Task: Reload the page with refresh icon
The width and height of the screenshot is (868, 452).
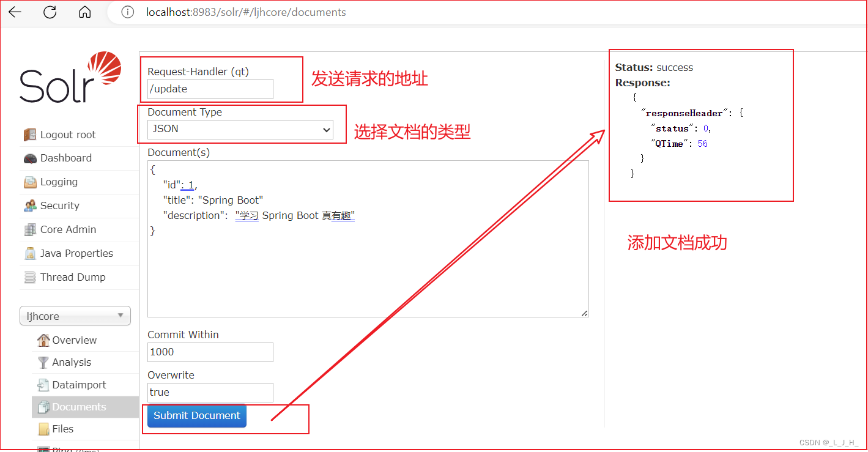Action: [50, 12]
